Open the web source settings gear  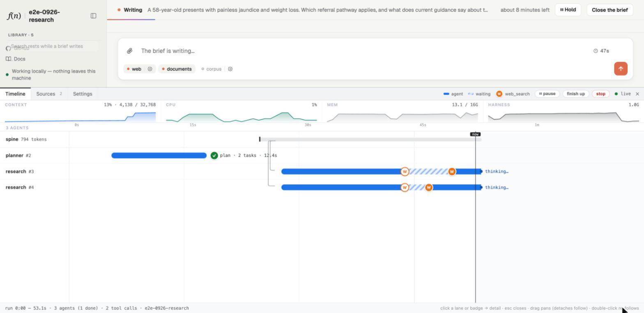[x=150, y=69]
